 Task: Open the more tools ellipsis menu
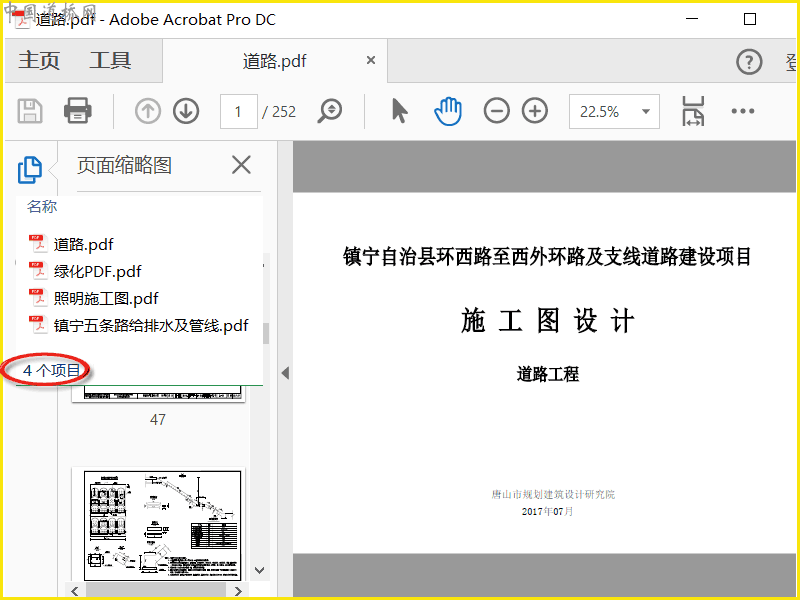[x=742, y=111]
